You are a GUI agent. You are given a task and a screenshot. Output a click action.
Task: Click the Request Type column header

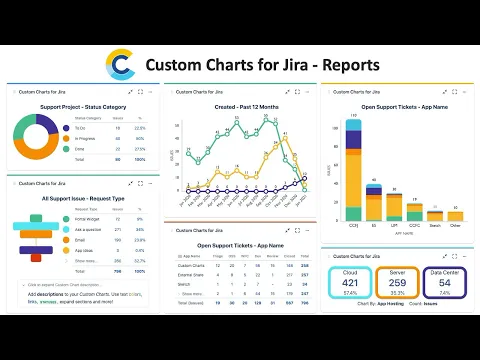pyautogui.click(x=86, y=209)
